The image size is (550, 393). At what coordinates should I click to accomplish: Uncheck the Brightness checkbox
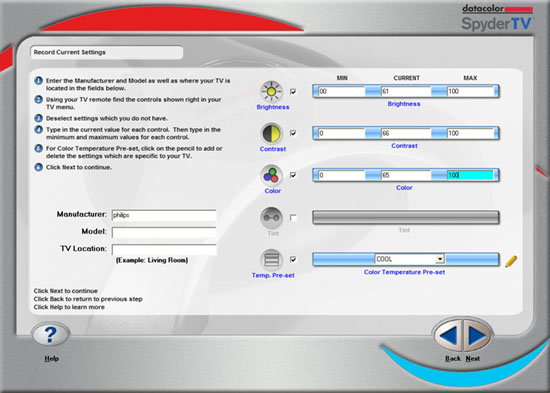point(293,92)
